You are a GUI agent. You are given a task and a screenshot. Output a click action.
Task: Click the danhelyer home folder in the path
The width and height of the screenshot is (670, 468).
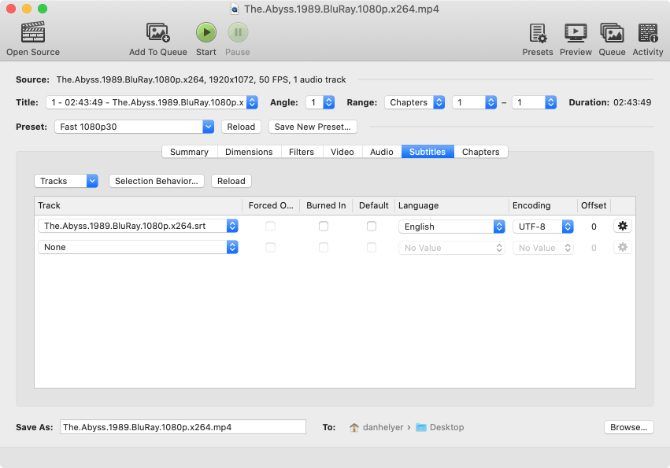(376, 427)
